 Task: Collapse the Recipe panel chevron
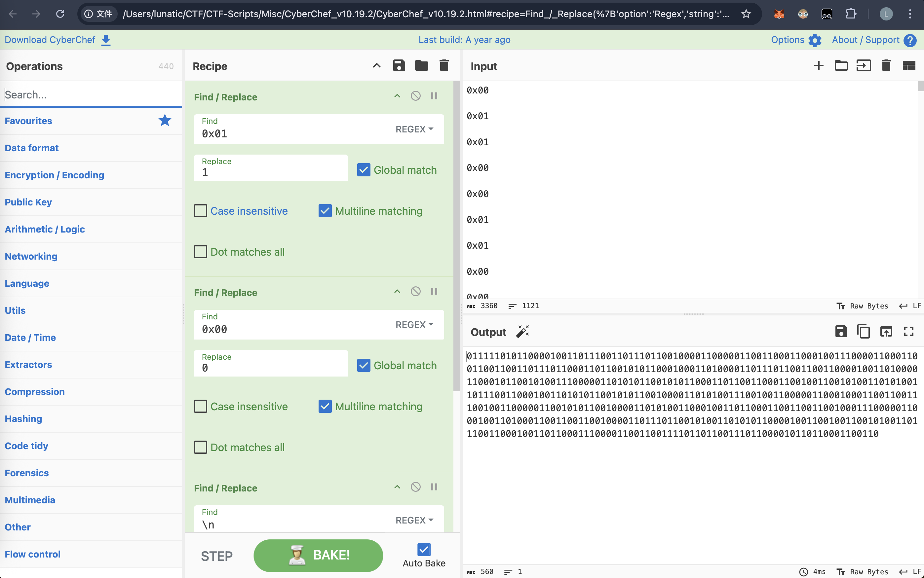pyautogui.click(x=376, y=66)
